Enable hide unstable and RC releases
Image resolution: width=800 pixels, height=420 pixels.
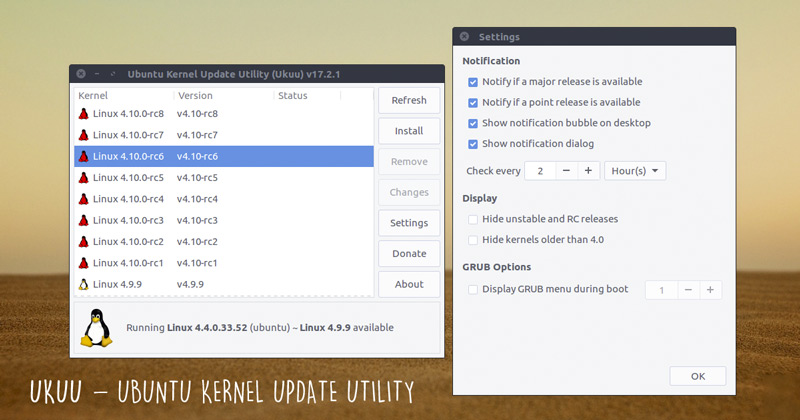pos(473,219)
